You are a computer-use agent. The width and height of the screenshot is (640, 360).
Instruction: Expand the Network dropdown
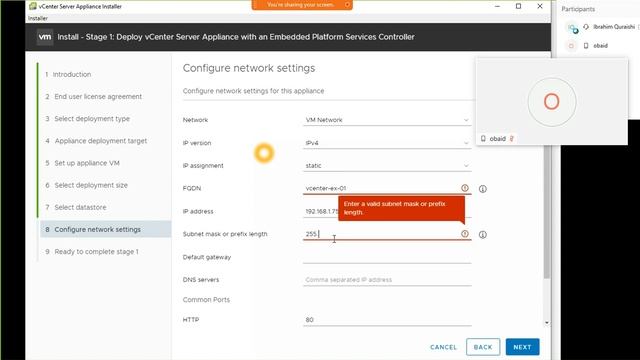pos(387,120)
